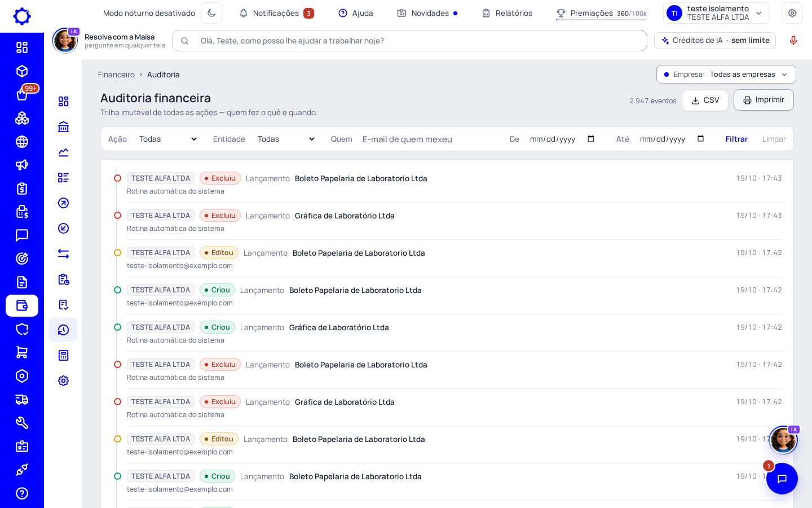Open the megaphone icon in sidebar
812x508 pixels.
[x=22, y=165]
